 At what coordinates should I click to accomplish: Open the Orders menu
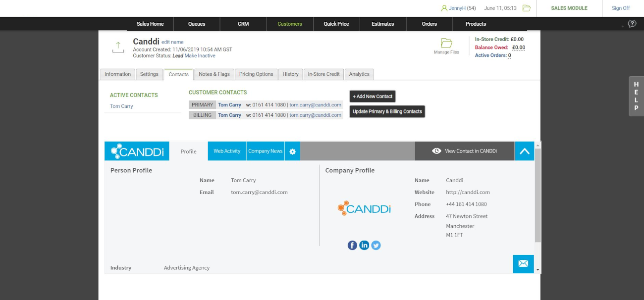point(429,24)
